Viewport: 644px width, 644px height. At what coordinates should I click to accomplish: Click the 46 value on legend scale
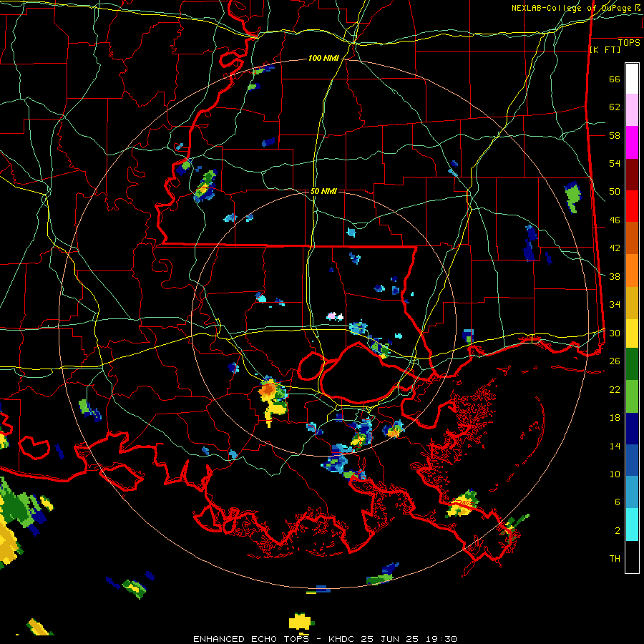(x=615, y=220)
